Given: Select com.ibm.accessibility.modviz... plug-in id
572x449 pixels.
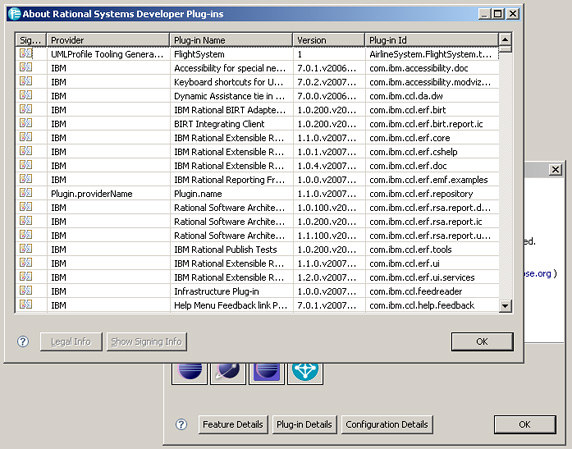Looking at the screenshot, I should pos(430,82).
